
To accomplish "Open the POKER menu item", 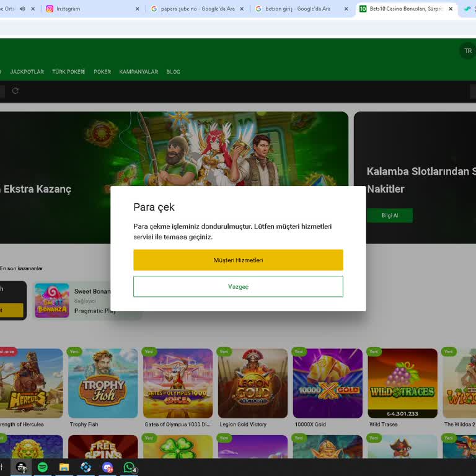I will click(102, 72).
